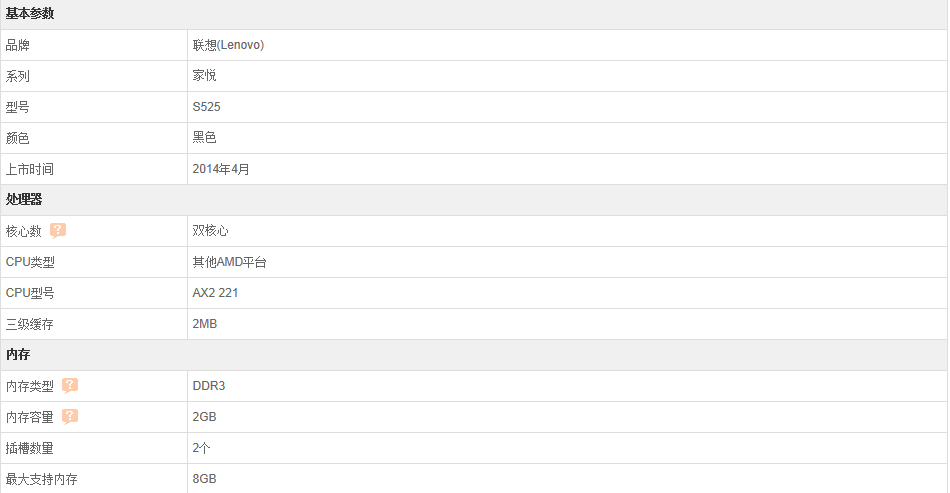Click the model value S525
Image resolution: width=950 pixels, height=493 pixels.
click(207, 107)
